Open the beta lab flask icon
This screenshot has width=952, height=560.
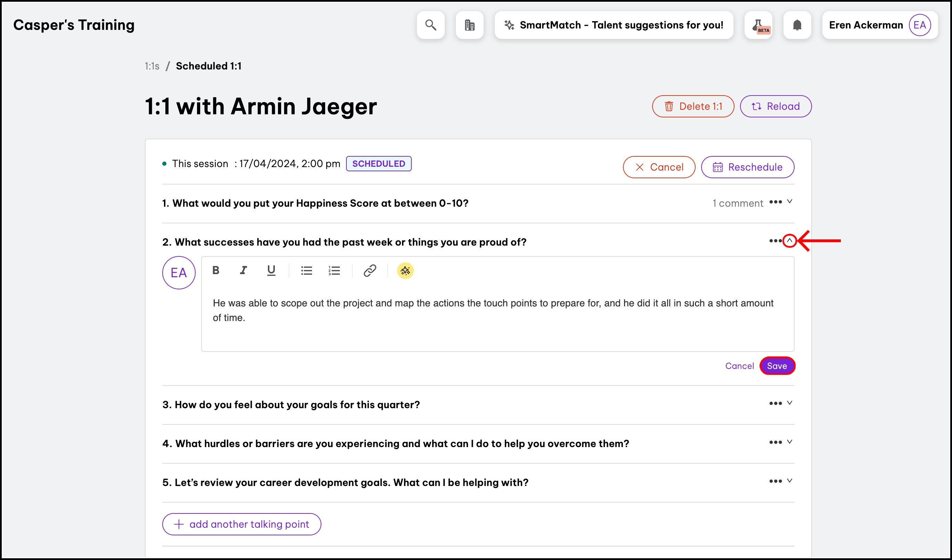(758, 25)
